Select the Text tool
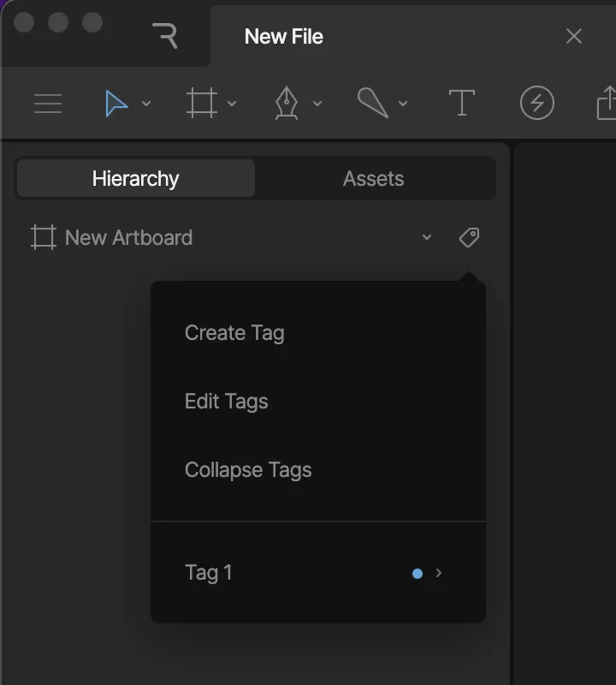Image resolution: width=616 pixels, height=685 pixels. click(461, 103)
